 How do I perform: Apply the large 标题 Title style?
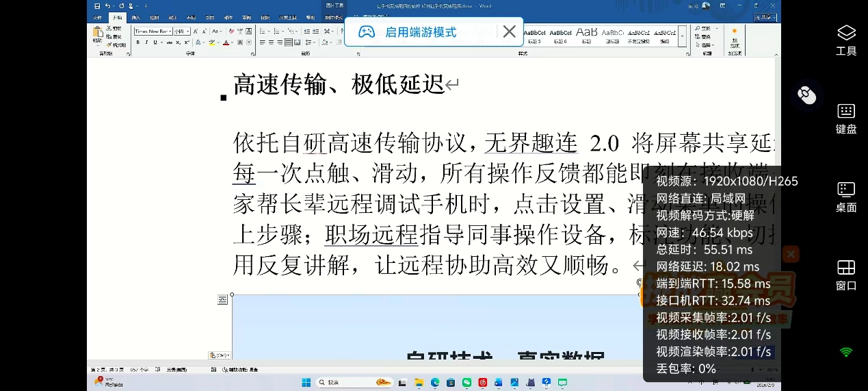click(587, 36)
